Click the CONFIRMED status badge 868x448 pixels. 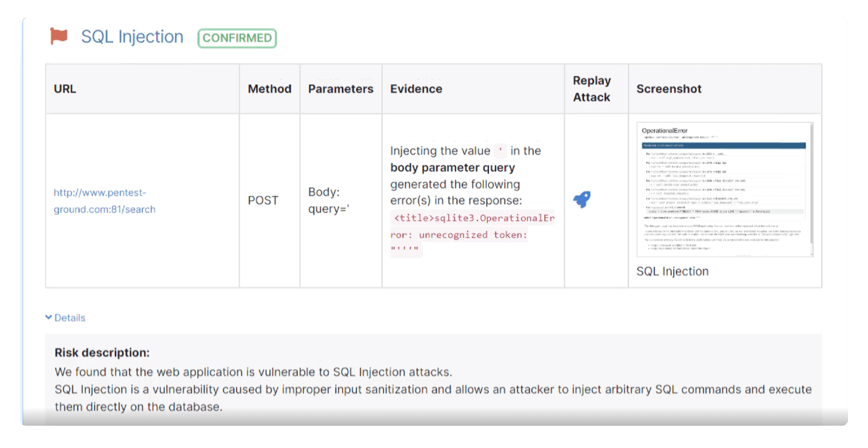(x=236, y=38)
